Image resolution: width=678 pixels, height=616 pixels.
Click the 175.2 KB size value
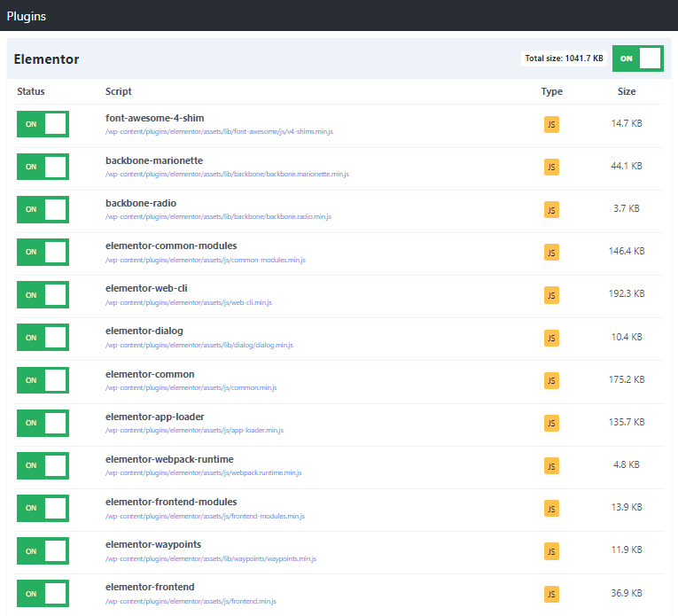click(x=627, y=379)
